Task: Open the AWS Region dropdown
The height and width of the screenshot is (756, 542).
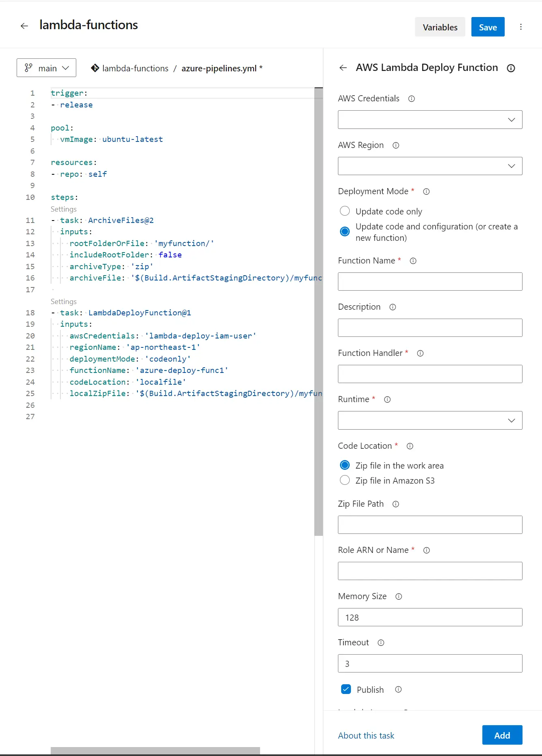Action: [430, 166]
